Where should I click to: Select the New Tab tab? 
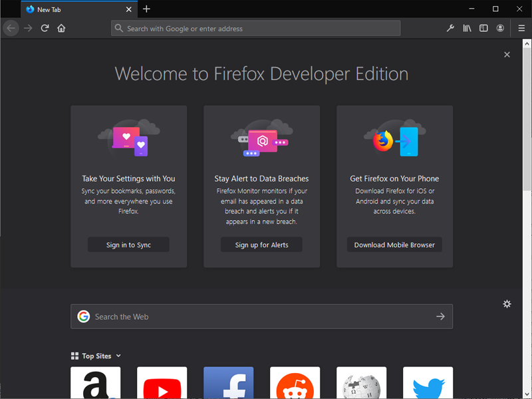[x=73, y=9]
